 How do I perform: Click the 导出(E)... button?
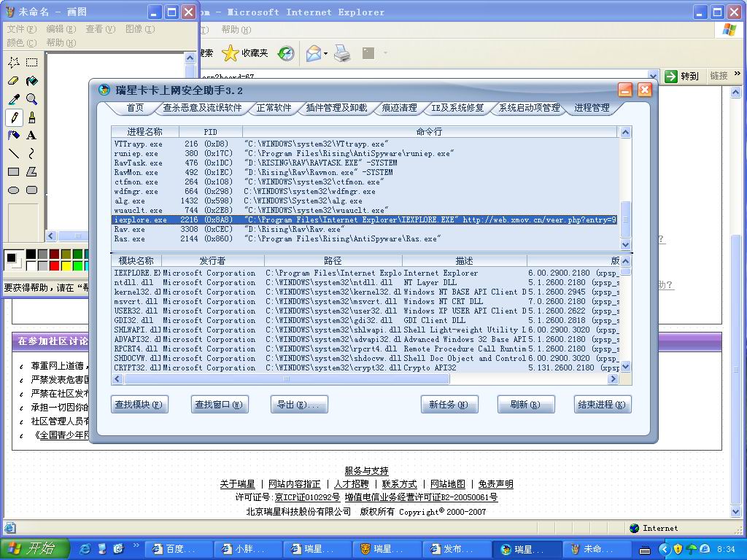click(298, 405)
